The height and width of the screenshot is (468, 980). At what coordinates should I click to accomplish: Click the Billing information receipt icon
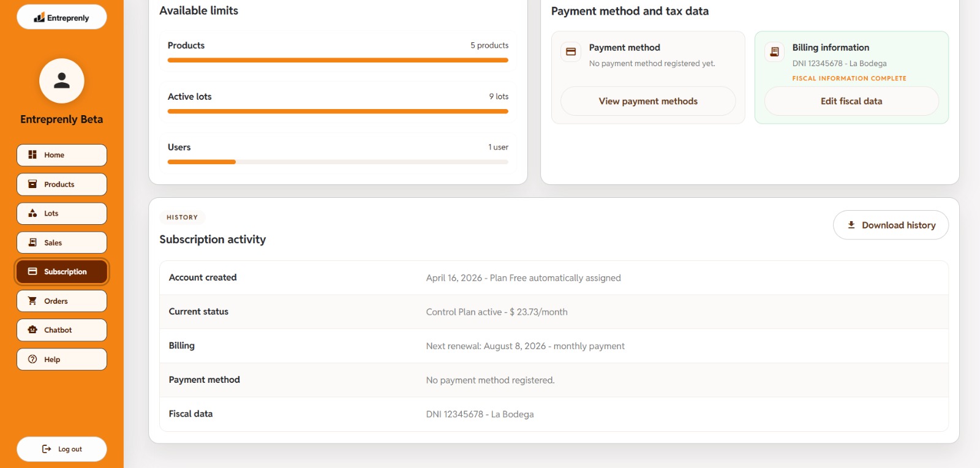click(x=774, y=51)
